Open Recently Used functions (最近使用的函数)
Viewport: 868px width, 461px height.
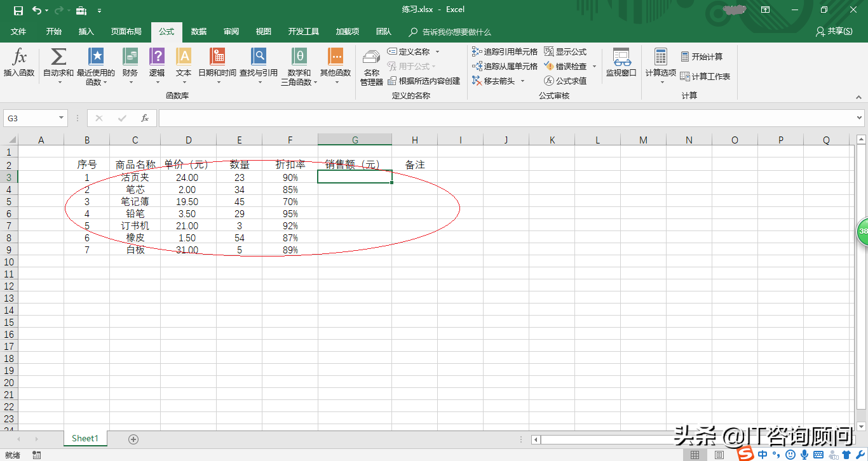tap(96, 67)
